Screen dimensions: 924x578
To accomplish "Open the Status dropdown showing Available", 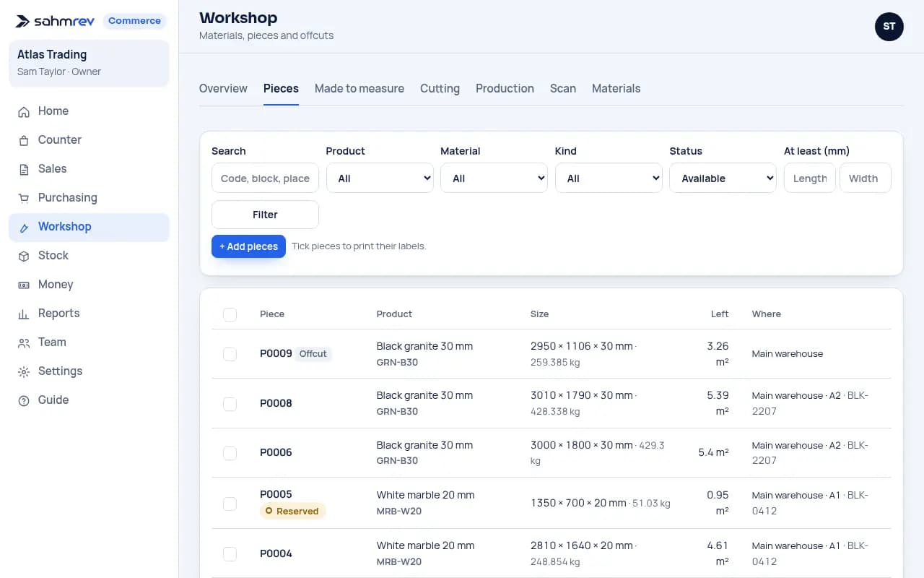I will (x=723, y=178).
